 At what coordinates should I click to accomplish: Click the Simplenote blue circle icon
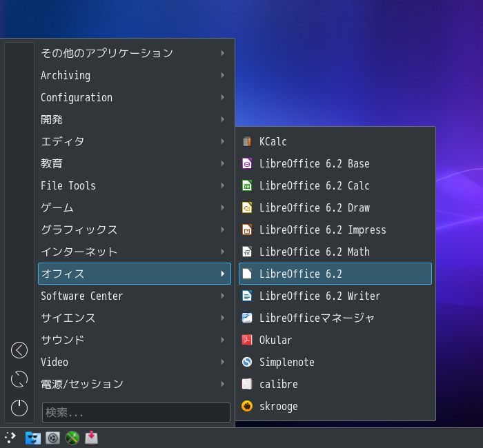point(247,362)
